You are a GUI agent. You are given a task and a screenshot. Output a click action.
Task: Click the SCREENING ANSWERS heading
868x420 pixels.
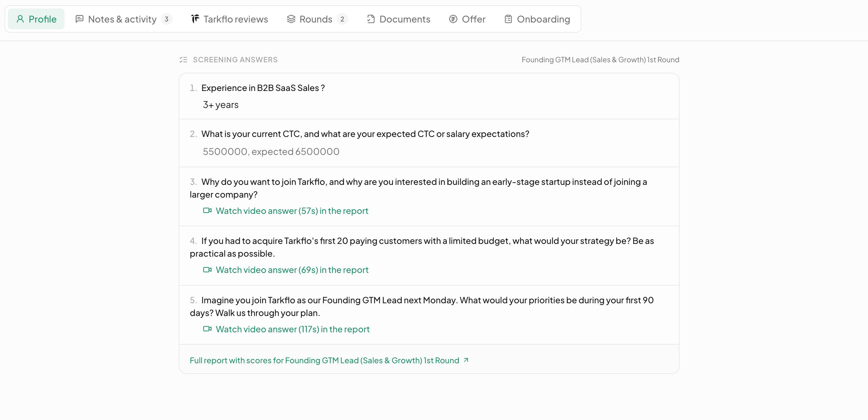coord(235,60)
